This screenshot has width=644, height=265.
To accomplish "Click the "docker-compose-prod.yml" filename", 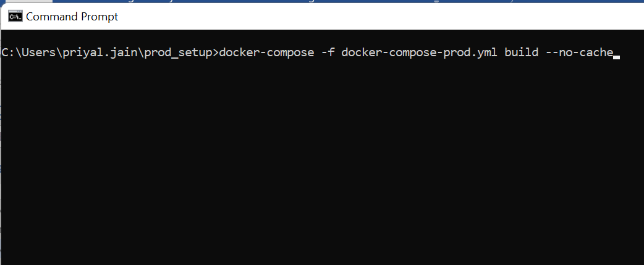I will pos(419,53).
